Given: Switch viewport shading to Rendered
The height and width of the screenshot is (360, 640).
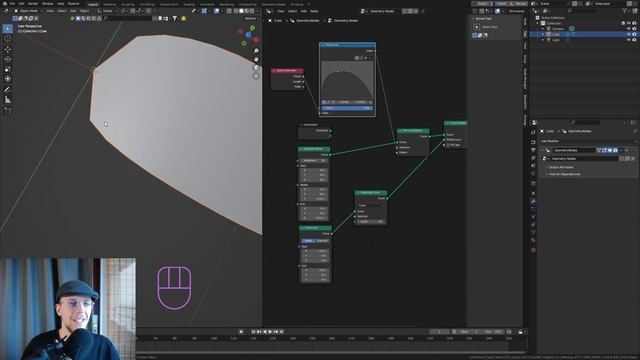Looking at the screenshot, I should coord(252,11).
